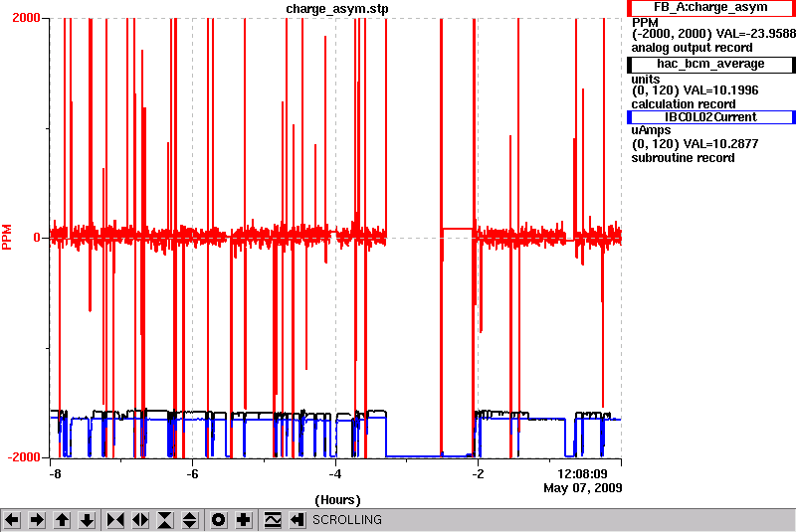Click the 'analog output record' text
The width and height of the screenshot is (796, 532).
692,48
